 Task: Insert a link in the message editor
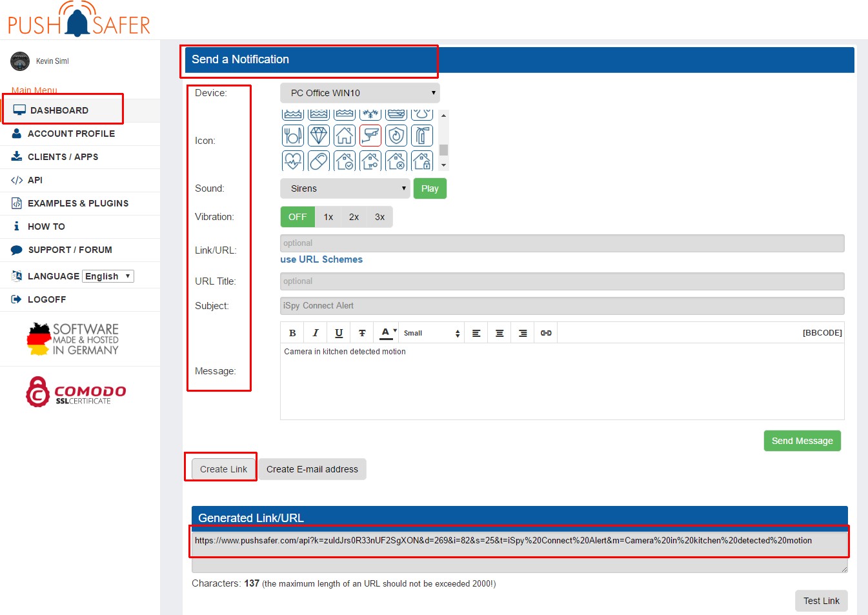coord(546,333)
